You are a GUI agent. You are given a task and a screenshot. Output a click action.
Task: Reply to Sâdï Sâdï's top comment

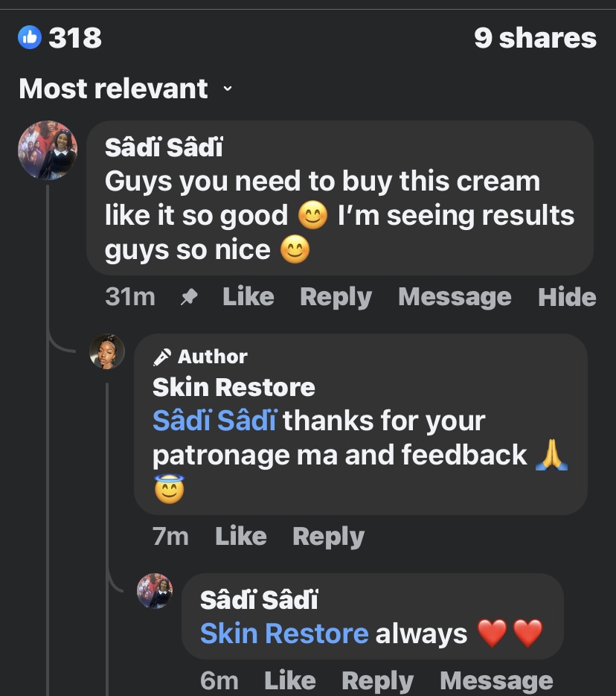pos(336,297)
